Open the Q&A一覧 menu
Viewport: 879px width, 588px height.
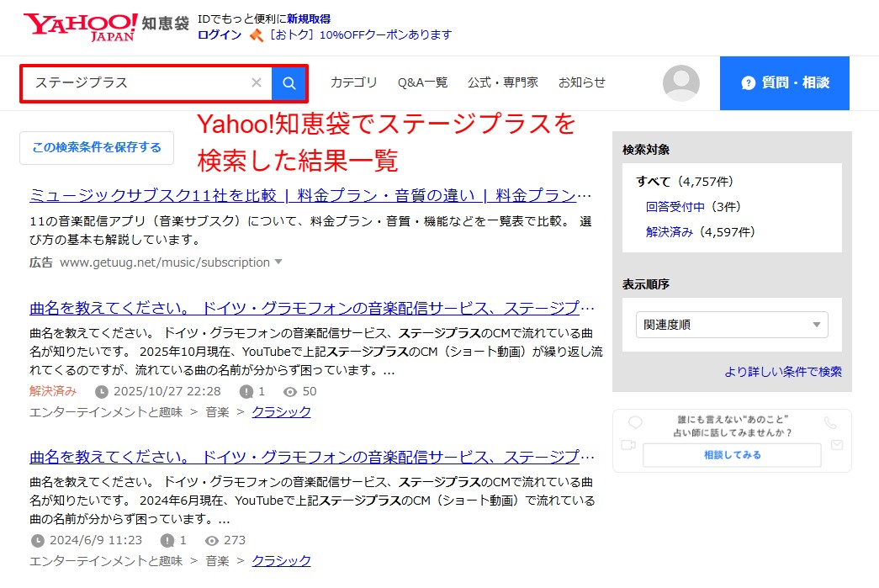click(x=423, y=82)
